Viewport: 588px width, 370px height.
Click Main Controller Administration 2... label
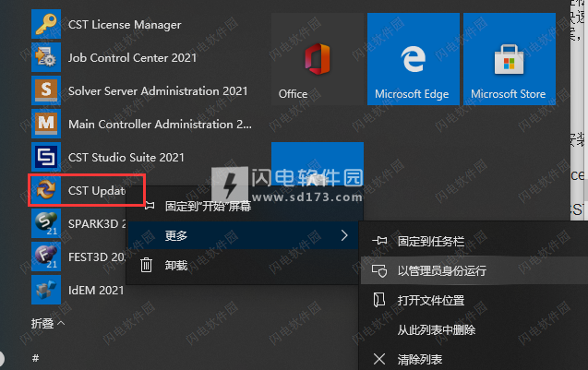pos(160,124)
